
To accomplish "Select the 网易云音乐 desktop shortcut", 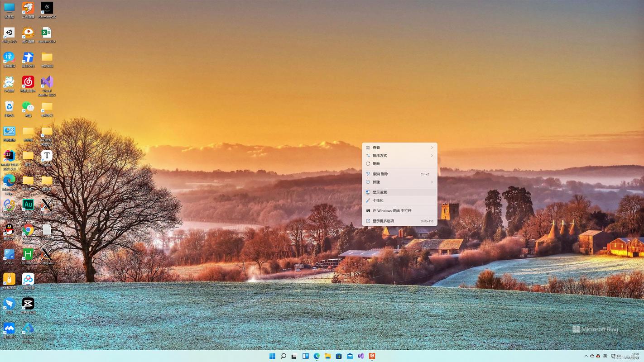I will [x=28, y=84].
